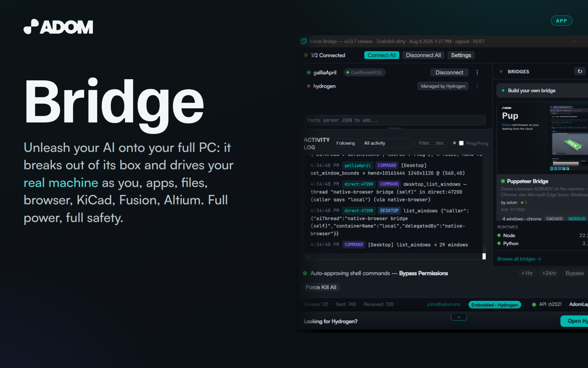Click the COMMAND tag before desktop_list_windows
The height and width of the screenshot is (368, 588).
(x=389, y=184)
